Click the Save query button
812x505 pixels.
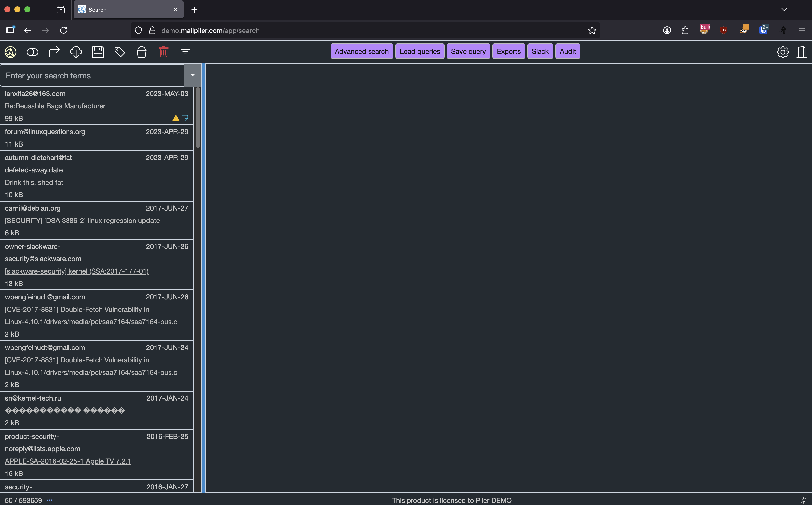pyautogui.click(x=468, y=51)
